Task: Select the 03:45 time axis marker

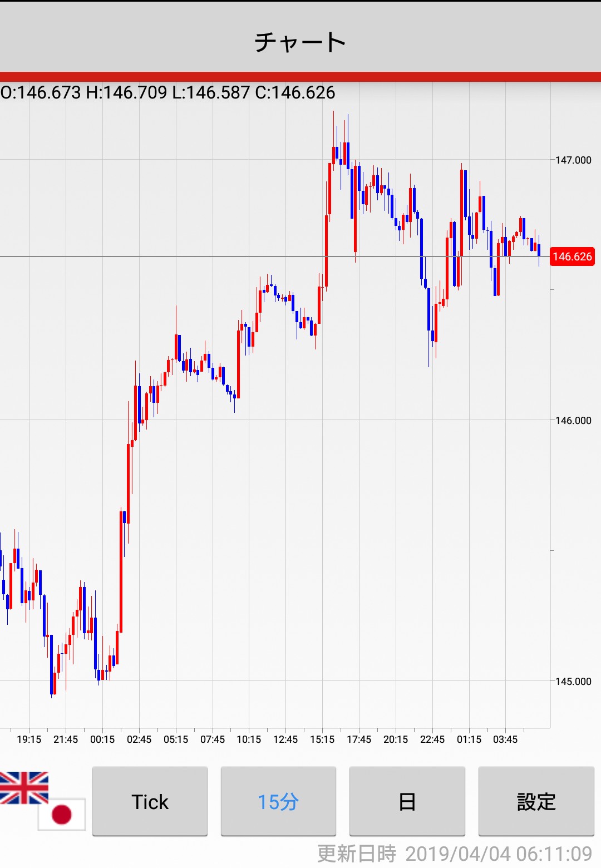Action: [x=505, y=739]
